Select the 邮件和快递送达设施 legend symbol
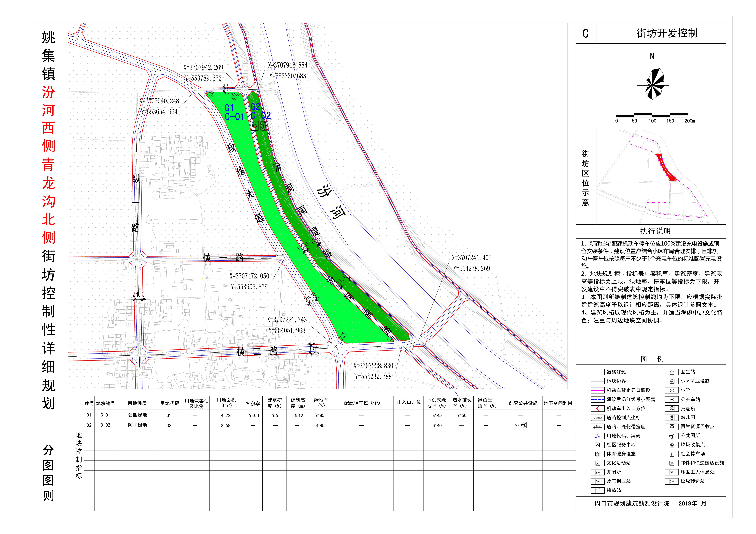The image size is (756, 534). pos(672,463)
